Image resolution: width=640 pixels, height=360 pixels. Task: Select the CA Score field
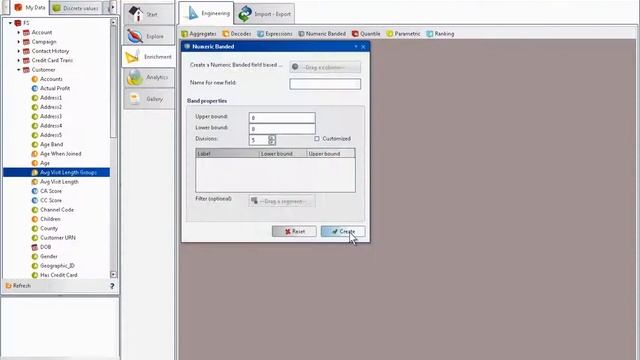51,191
